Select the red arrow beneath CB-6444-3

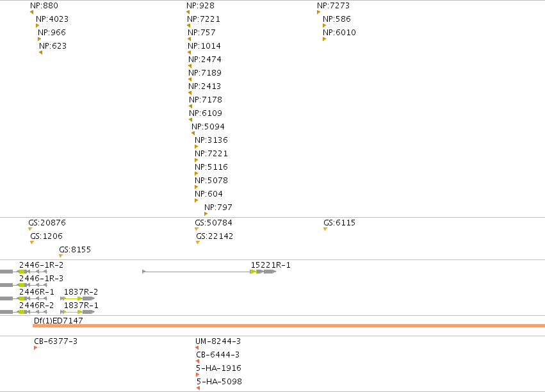click(198, 361)
